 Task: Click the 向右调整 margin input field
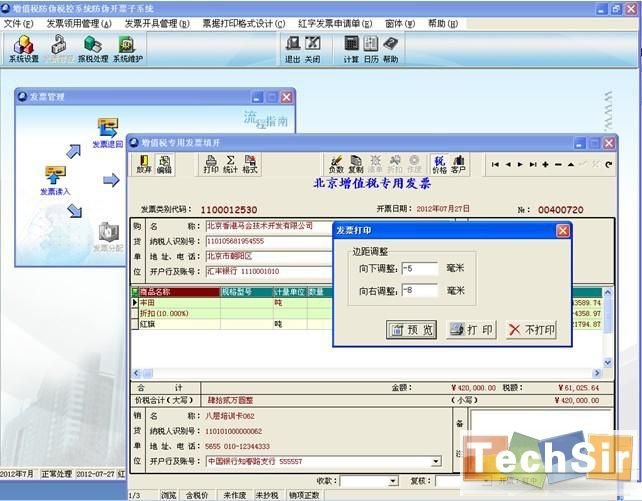pyautogui.click(x=420, y=291)
